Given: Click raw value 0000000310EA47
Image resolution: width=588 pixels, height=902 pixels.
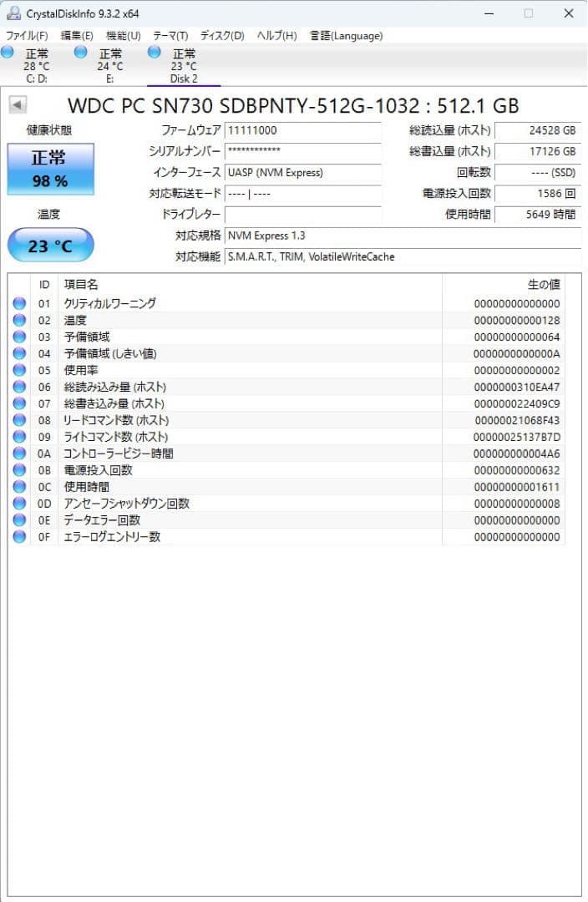Looking at the screenshot, I should tap(517, 388).
